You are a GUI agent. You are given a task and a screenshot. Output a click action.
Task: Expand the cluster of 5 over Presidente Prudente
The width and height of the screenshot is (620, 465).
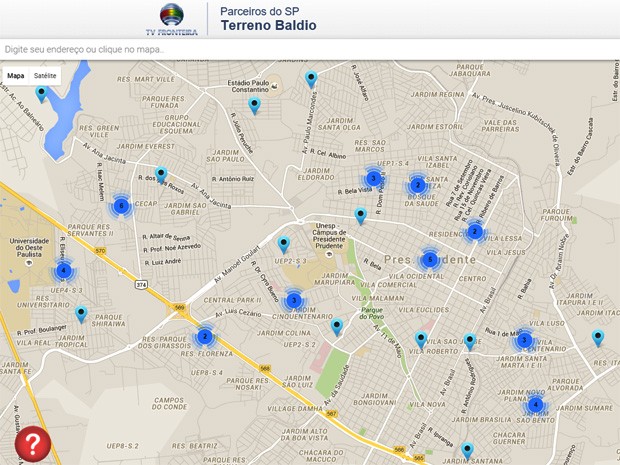pos(430,260)
